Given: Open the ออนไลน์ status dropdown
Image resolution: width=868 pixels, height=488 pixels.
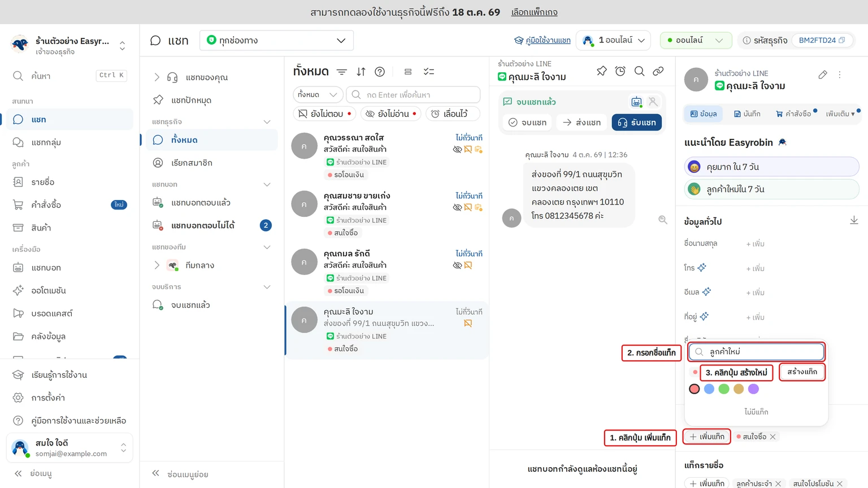Looking at the screenshot, I should (696, 40).
